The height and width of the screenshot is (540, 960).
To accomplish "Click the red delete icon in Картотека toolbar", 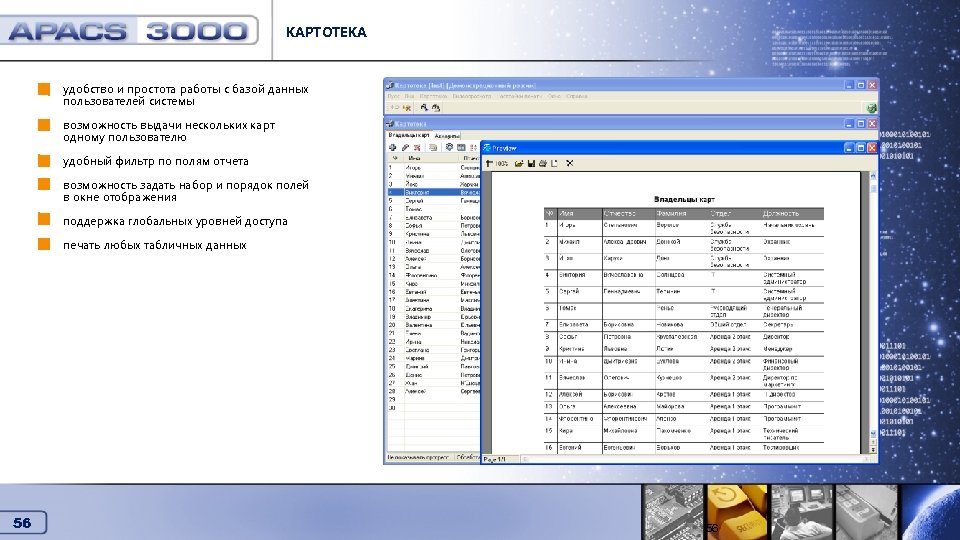I will [417, 148].
